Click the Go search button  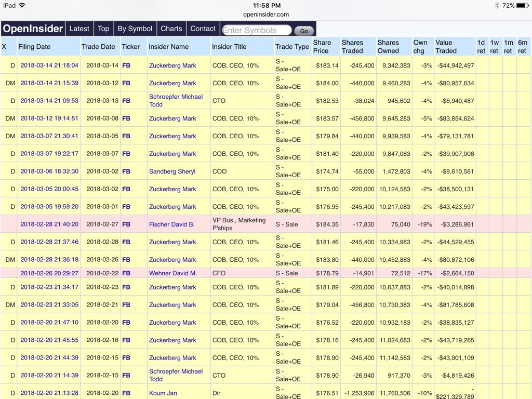[x=303, y=31]
